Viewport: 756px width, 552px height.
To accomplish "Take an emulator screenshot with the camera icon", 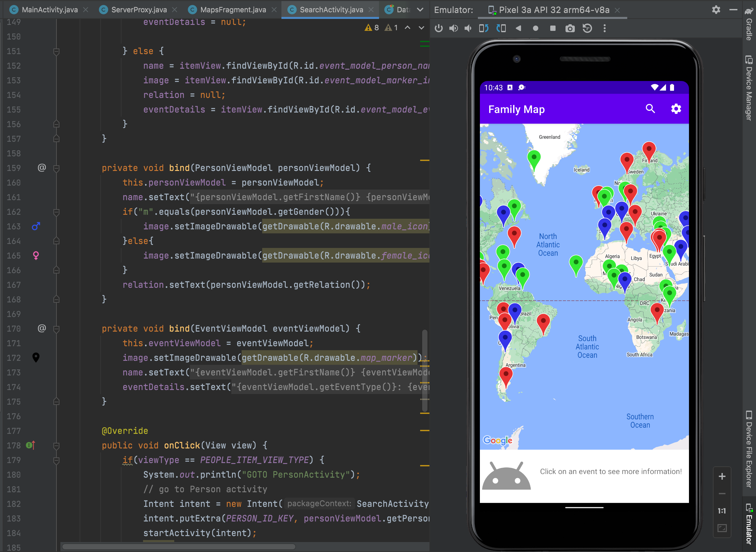I will 570,29.
